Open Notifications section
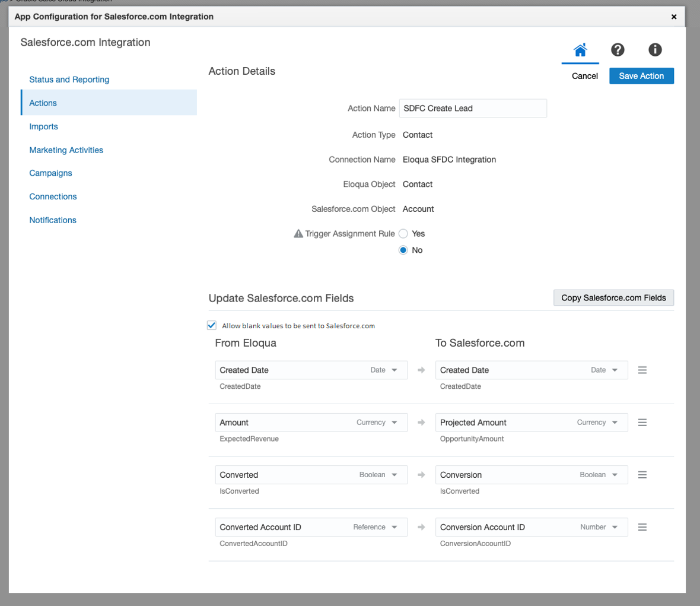 53,220
